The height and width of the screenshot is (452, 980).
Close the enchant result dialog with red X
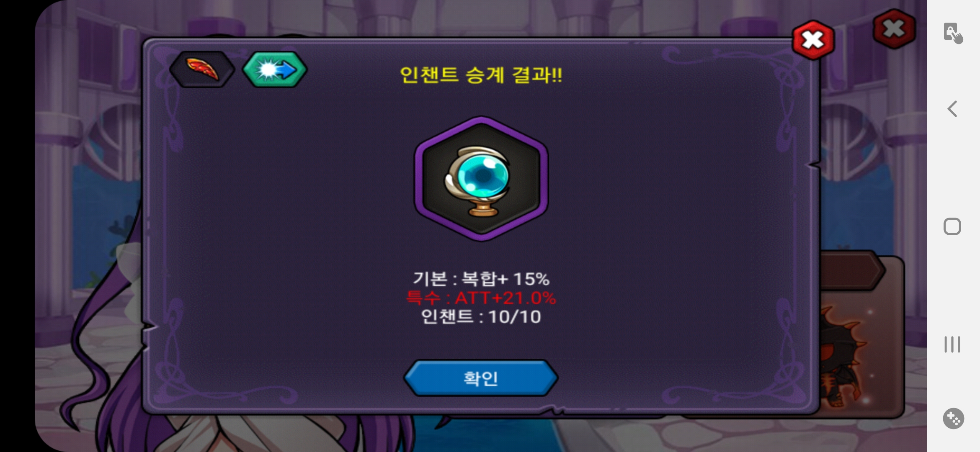[813, 40]
